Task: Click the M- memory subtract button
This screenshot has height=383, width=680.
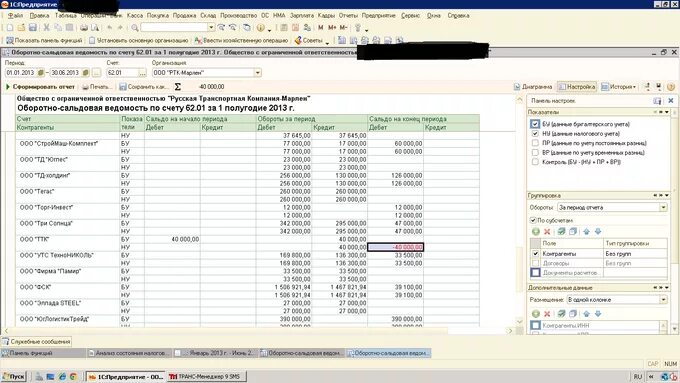Action: tap(343, 28)
